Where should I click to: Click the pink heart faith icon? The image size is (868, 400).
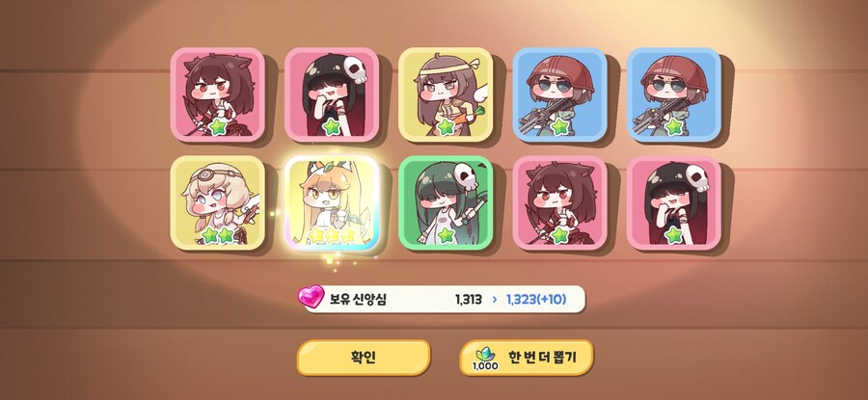312,297
